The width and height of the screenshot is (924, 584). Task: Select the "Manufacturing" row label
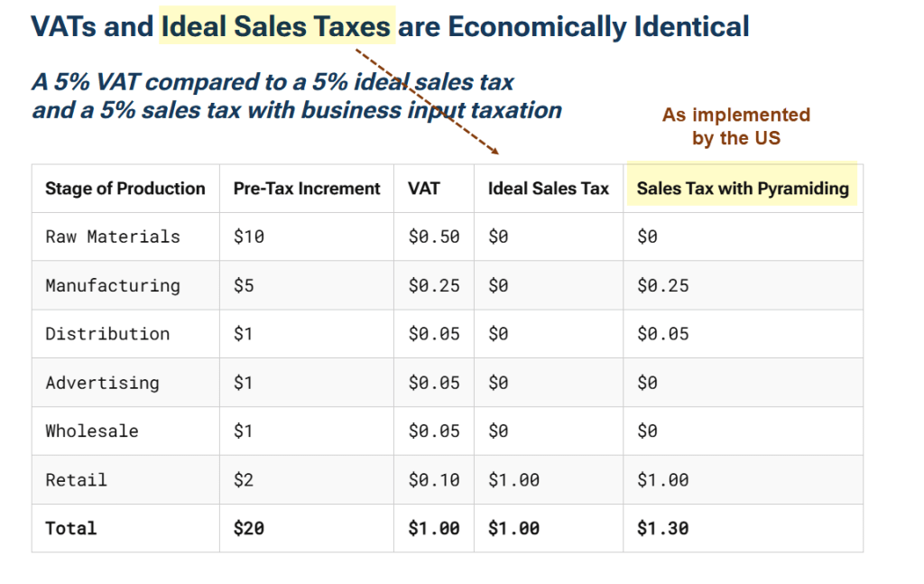[x=113, y=285]
